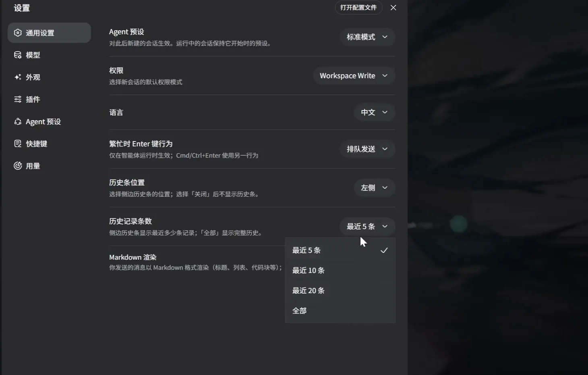The image size is (588, 375).
Task: Click the gauge icon beside 用量
Action: coord(18,166)
